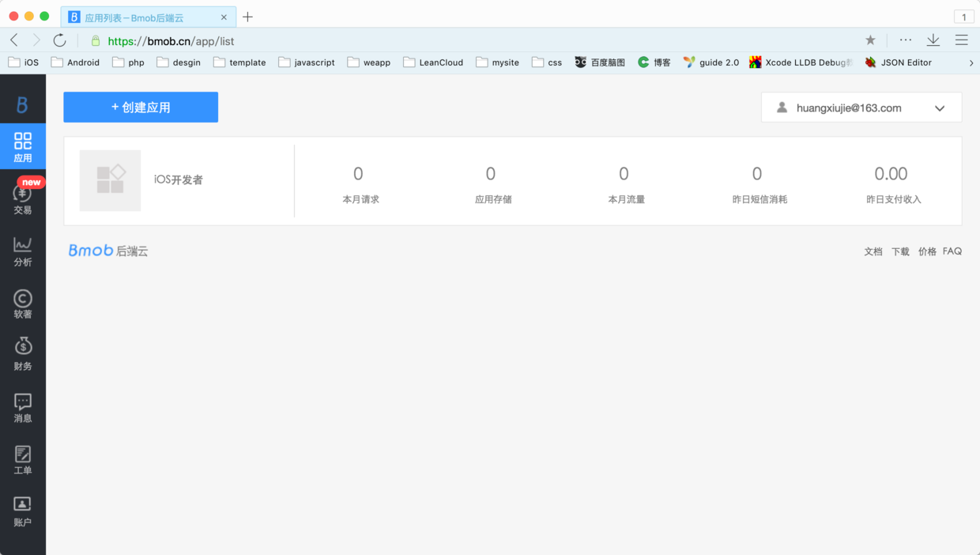Open the 下载 footer link
Viewport: 980px width, 555px height.
point(900,251)
